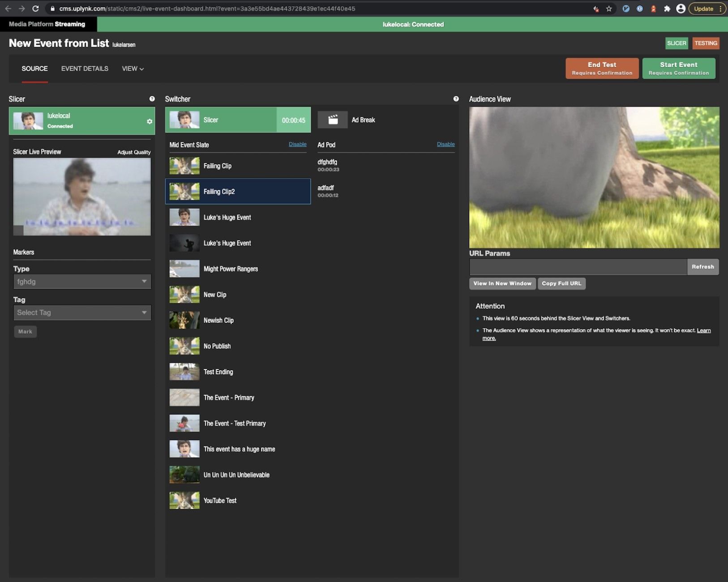The height and width of the screenshot is (582, 728).
Task: Click the Mark button
Action: [25, 332]
